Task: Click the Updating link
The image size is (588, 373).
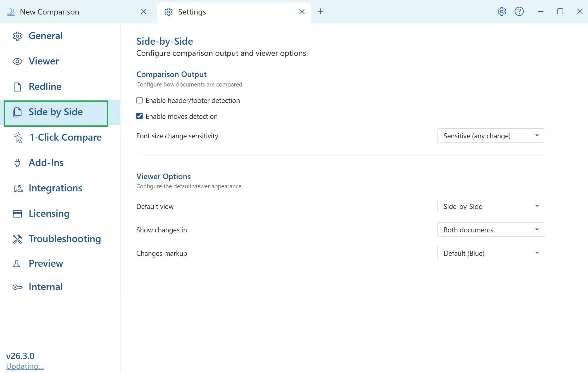Action: 25,366
